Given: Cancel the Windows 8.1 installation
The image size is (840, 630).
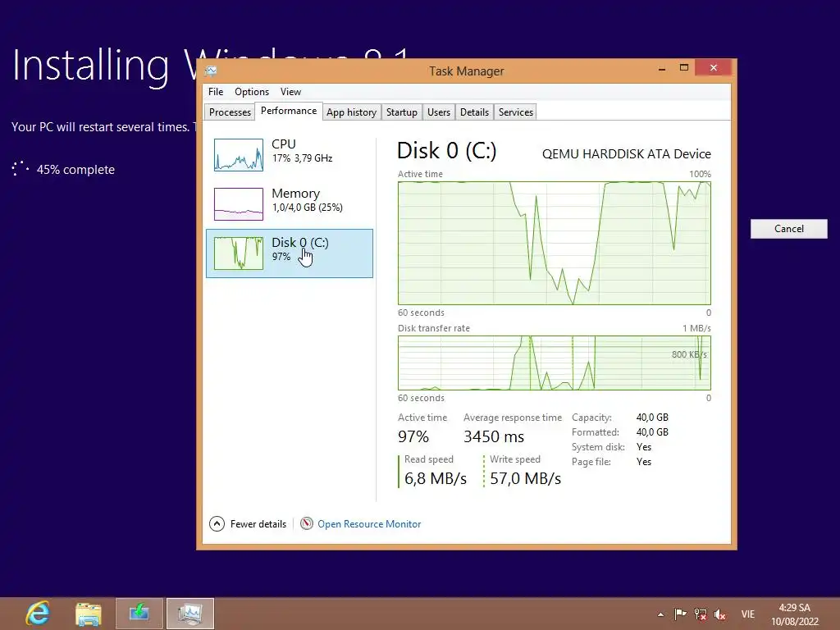Looking at the screenshot, I should coord(788,229).
